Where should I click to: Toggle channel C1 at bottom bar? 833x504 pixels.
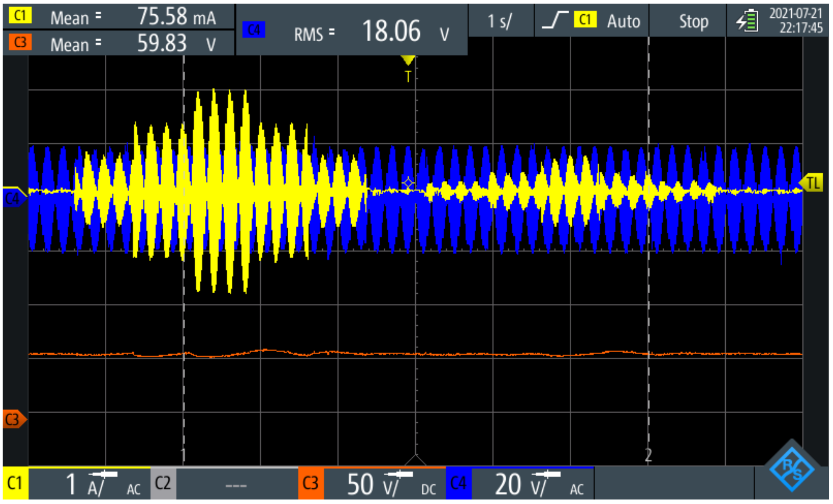tap(15, 483)
